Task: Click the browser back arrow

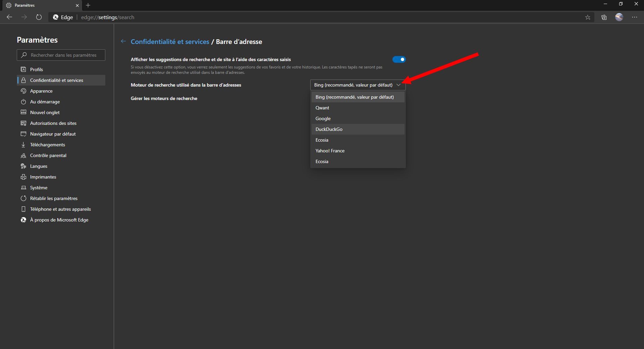Action: [9, 17]
